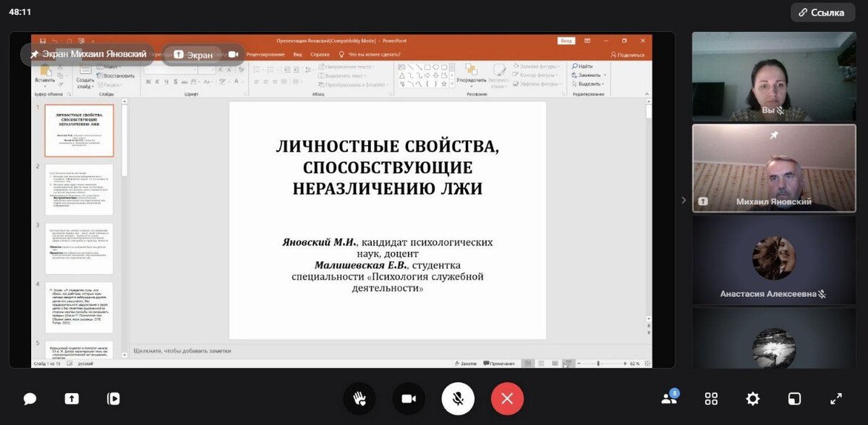Open the Выделить selection menu
868x425 pixels.
pyautogui.click(x=587, y=84)
